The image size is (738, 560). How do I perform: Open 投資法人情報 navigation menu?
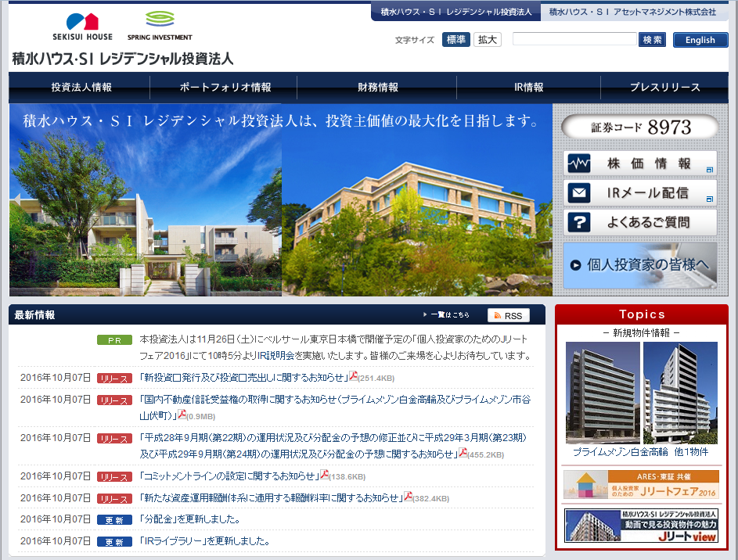coord(81,88)
